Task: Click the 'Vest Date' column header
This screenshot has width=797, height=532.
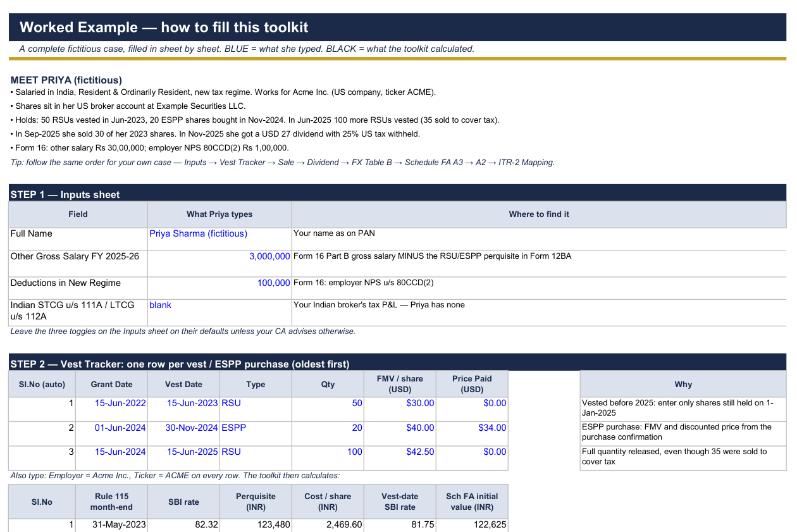Action: [x=183, y=384]
